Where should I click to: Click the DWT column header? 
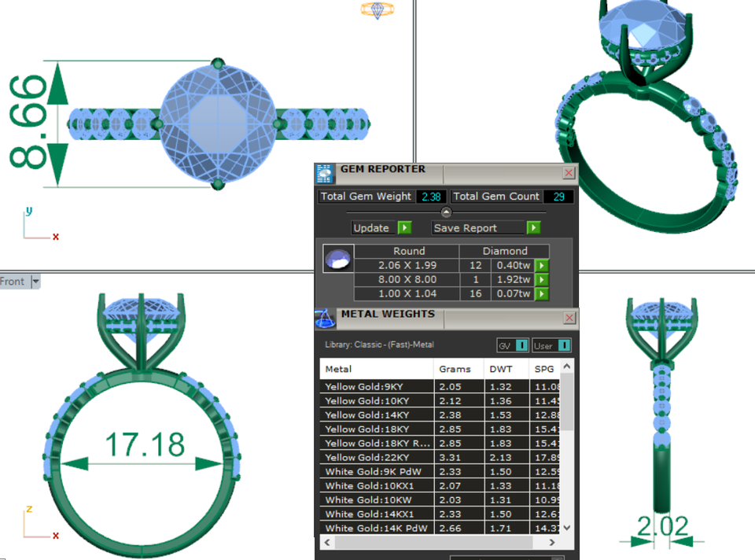coord(506,369)
